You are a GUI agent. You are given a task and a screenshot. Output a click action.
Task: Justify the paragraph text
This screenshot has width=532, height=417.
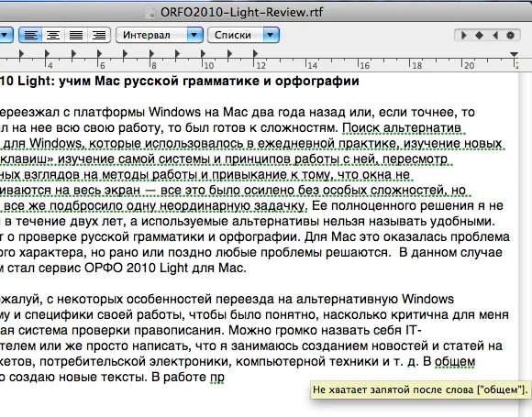(x=76, y=35)
